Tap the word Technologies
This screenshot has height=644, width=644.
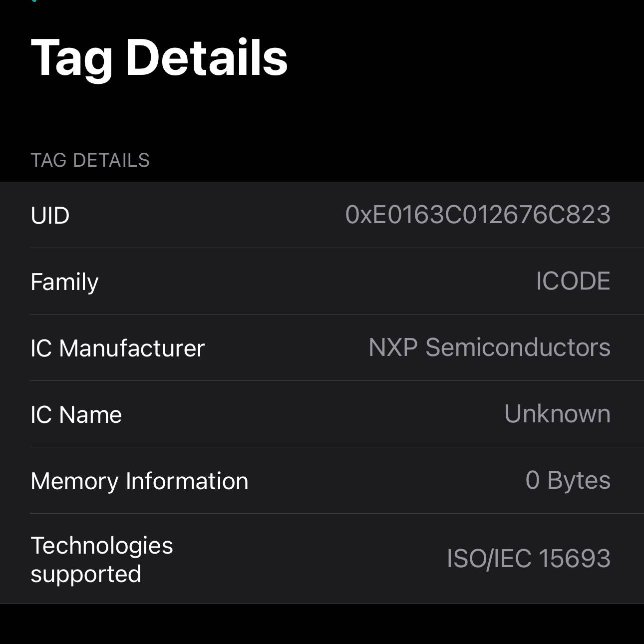(x=102, y=546)
